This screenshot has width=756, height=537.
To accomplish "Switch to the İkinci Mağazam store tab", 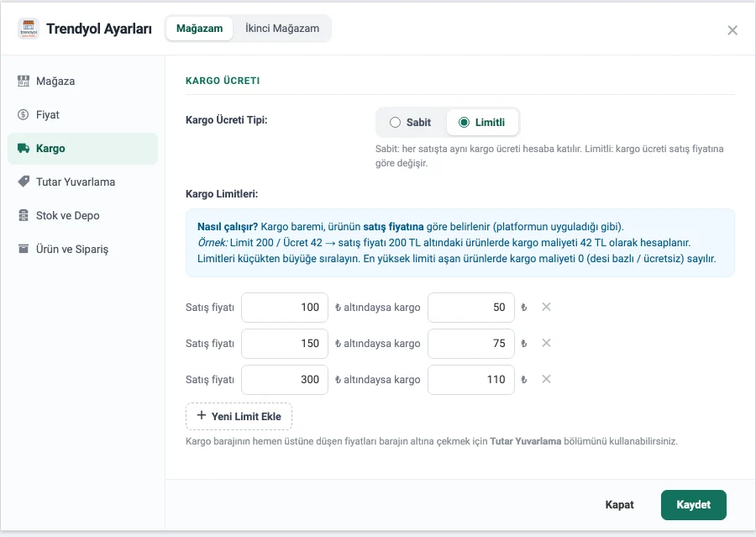I will click(282, 29).
